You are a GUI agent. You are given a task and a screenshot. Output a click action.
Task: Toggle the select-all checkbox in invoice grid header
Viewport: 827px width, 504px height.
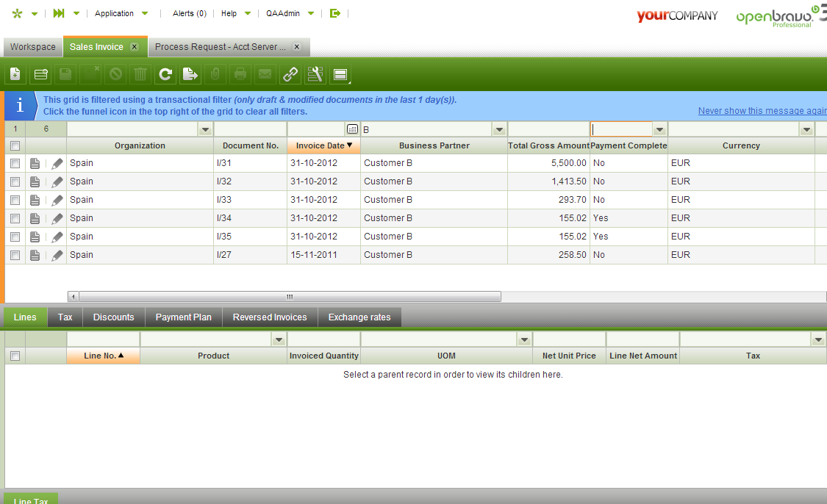15,145
